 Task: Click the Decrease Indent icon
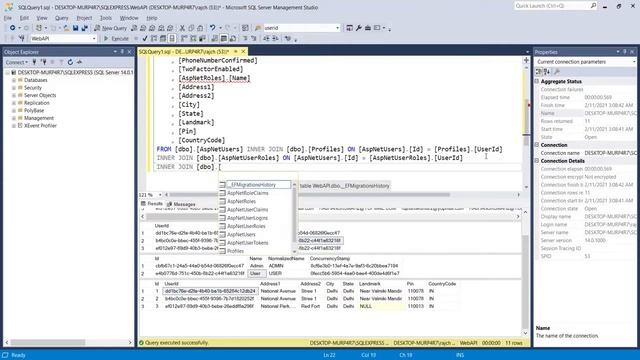(x=266, y=38)
